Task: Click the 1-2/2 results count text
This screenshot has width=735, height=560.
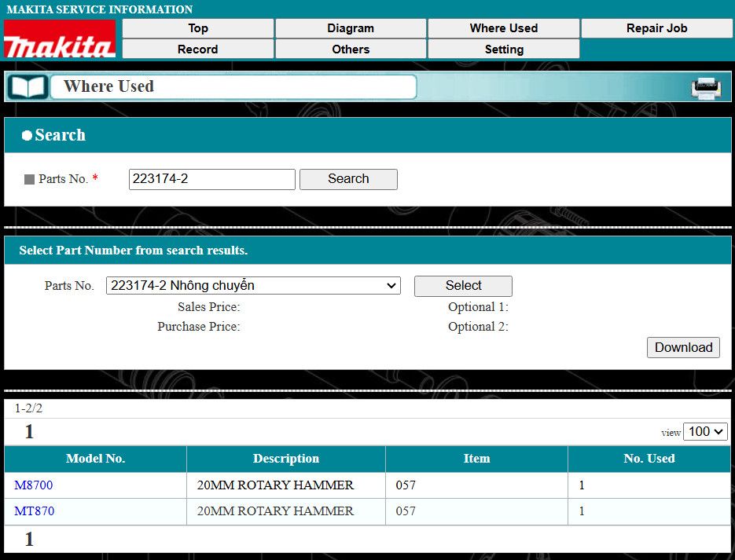Action: click(28, 408)
